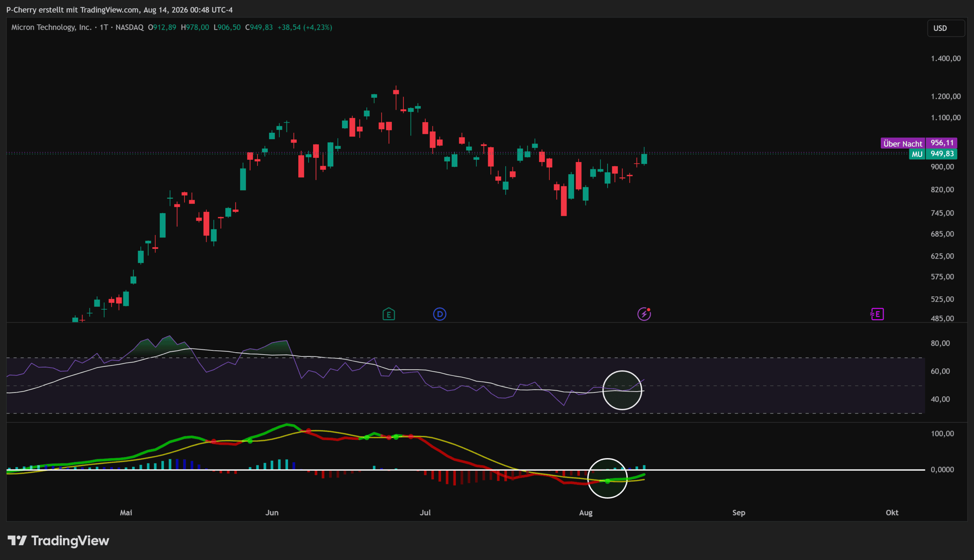Click the open value O912,89
The height and width of the screenshot is (560, 974).
(162, 27)
